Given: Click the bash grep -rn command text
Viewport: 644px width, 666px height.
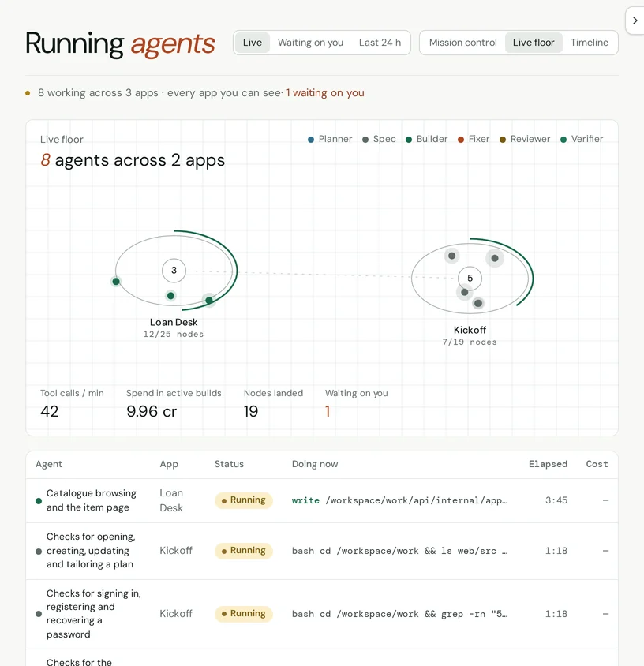Looking at the screenshot, I should 399,614.
